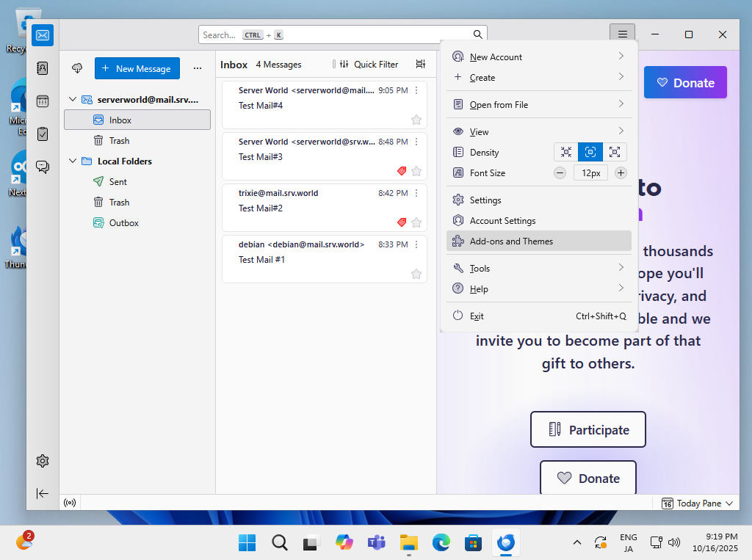752x560 pixels.
Task: Click the New Message button
Action: click(x=137, y=68)
